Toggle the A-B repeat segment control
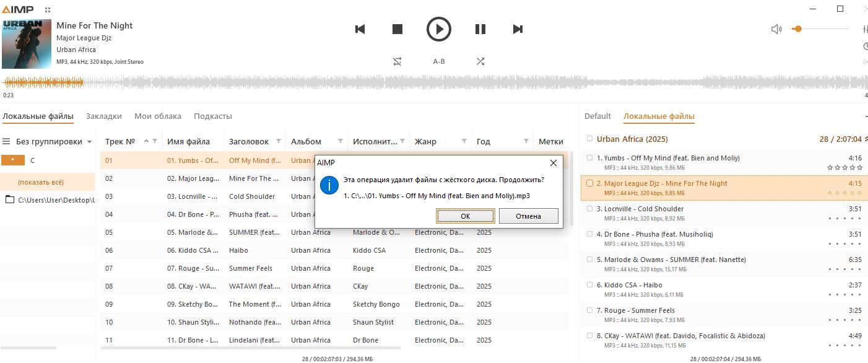 (x=439, y=61)
